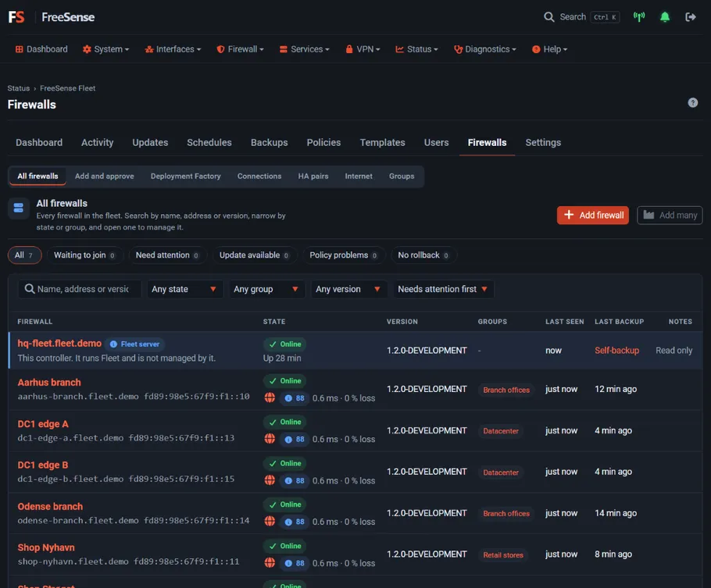Open the Any state filter dropdown

184,289
